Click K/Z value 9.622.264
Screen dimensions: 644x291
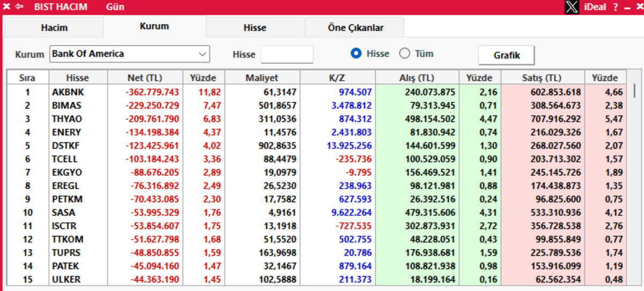(x=352, y=213)
